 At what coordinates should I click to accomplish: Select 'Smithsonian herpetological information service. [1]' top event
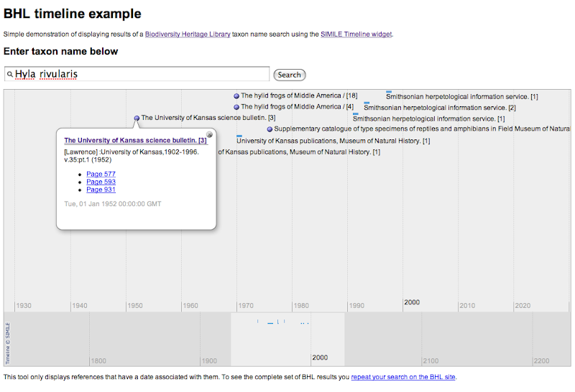click(462, 96)
